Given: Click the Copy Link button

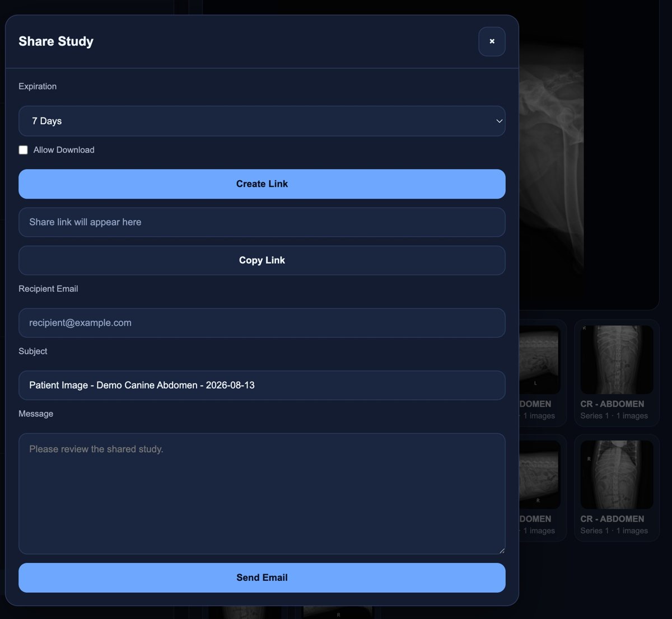Looking at the screenshot, I should (262, 260).
